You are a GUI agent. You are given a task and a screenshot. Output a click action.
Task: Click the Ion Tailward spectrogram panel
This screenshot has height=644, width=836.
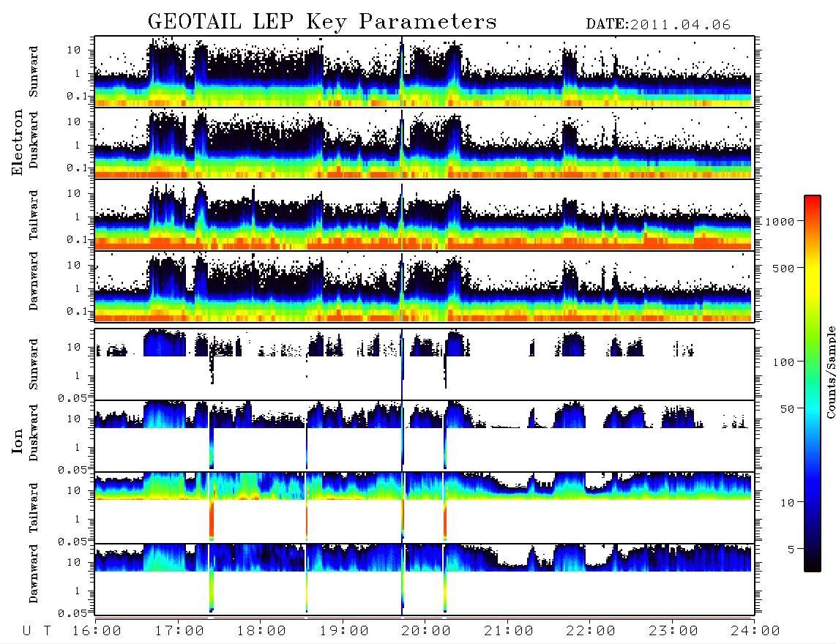(x=425, y=508)
